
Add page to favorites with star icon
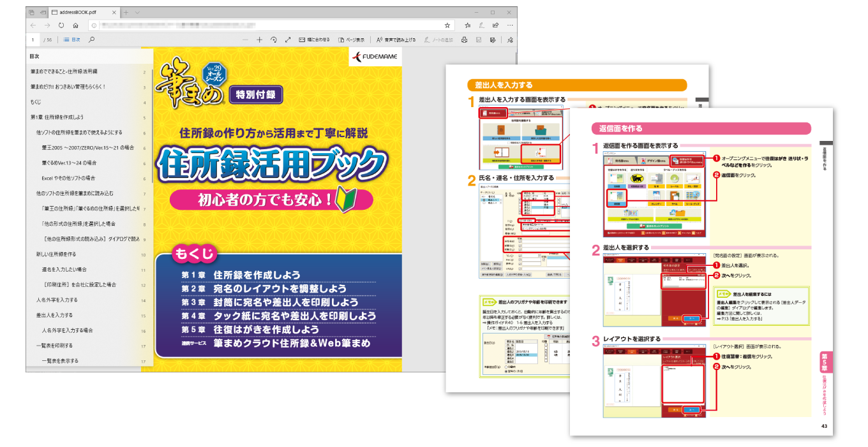tap(448, 26)
